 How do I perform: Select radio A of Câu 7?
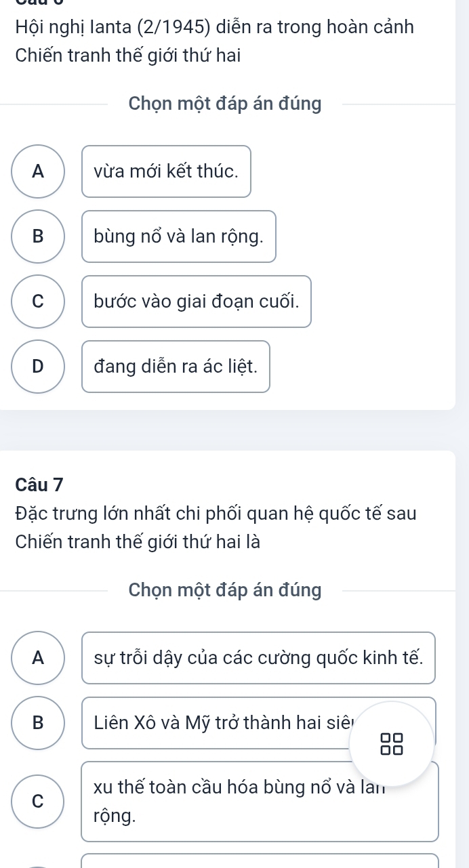coord(39,658)
